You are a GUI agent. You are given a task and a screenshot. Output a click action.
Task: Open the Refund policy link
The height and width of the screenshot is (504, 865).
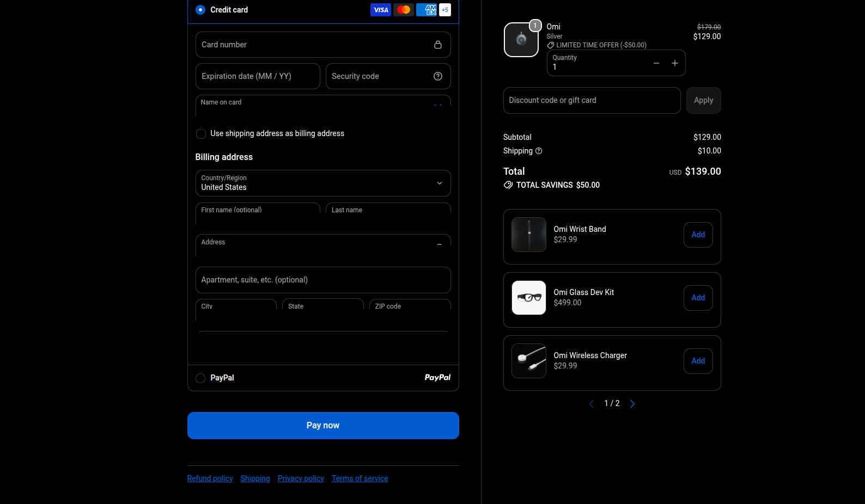pos(210,478)
